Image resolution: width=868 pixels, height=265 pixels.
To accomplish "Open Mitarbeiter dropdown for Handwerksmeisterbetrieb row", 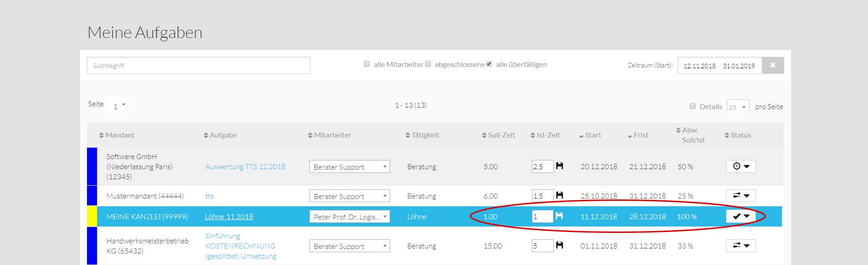I will [349, 246].
